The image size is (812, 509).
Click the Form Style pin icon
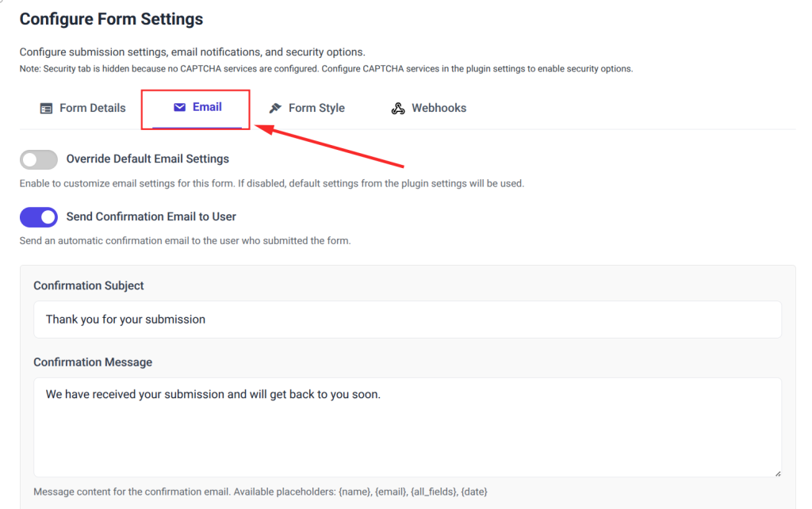[275, 108]
